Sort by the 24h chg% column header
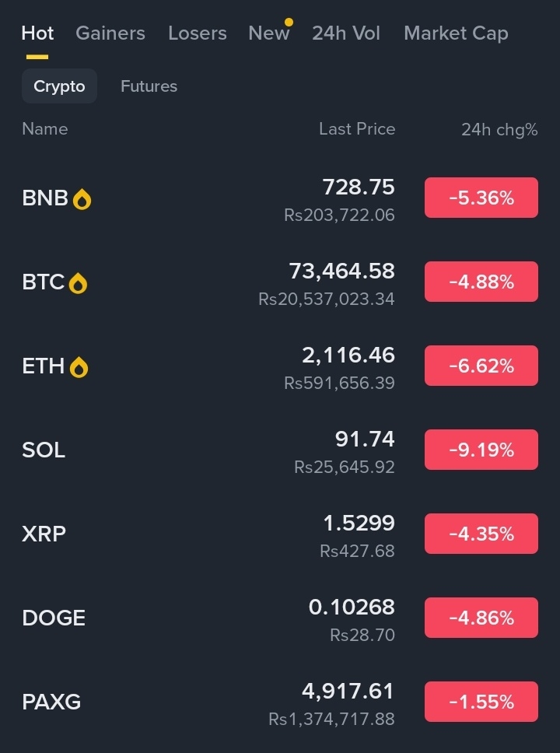 coord(499,130)
